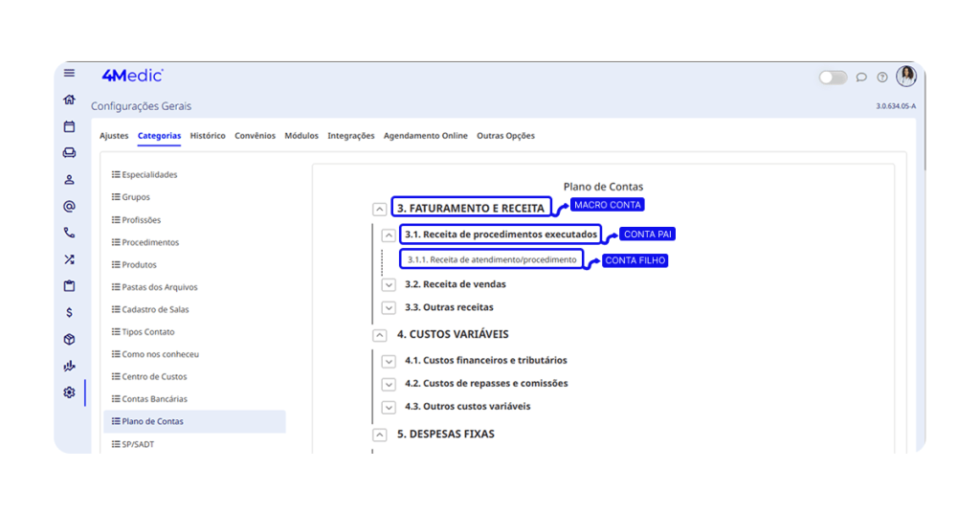Open the calendar icon in sidebar
This screenshot has height=514, width=980.
click(69, 126)
